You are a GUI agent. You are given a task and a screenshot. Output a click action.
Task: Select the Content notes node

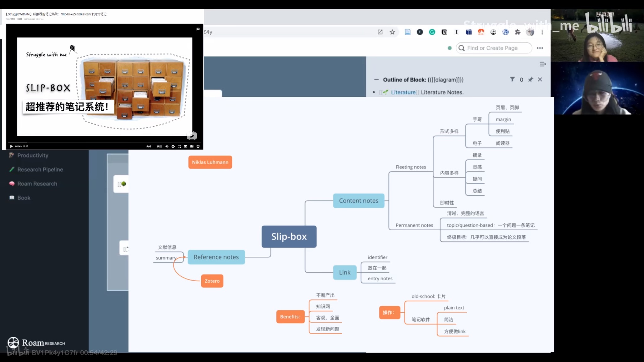pyautogui.click(x=359, y=201)
